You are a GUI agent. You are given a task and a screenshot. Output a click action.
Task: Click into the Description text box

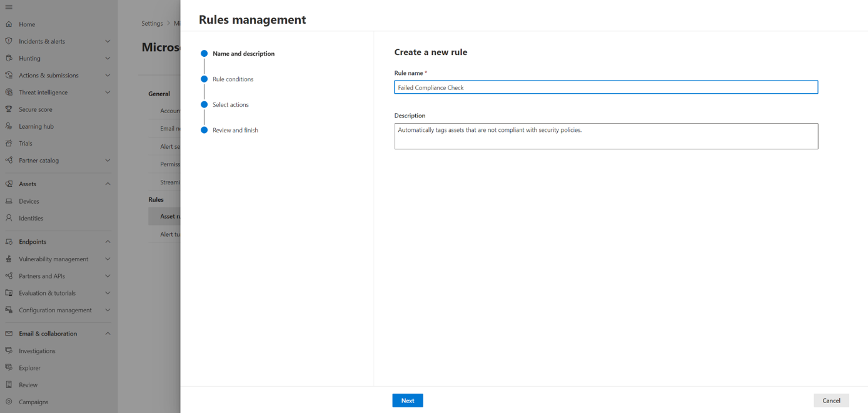pyautogui.click(x=605, y=136)
